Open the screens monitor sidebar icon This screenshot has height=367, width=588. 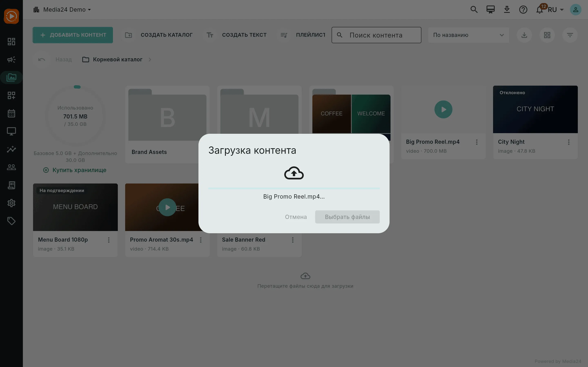point(11,131)
